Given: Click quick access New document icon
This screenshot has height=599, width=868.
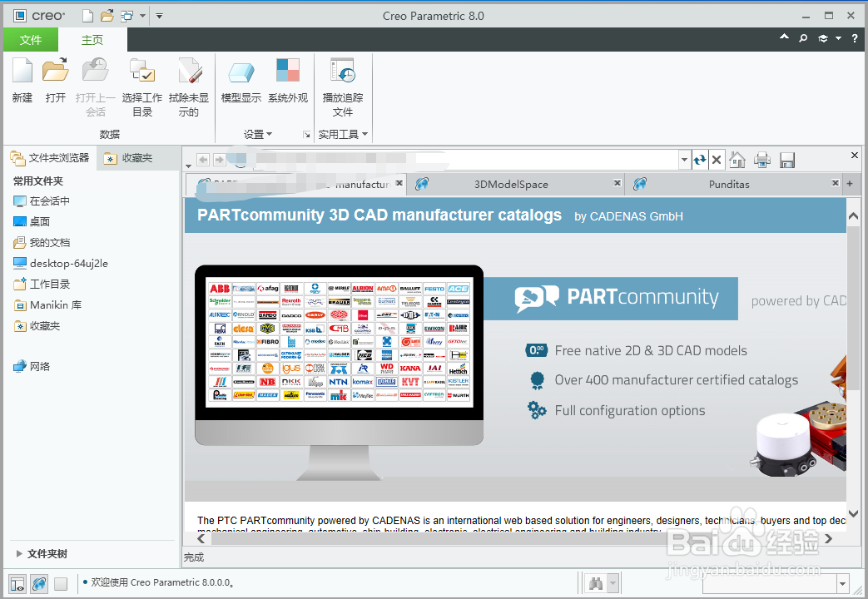Looking at the screenshot, I should 87,16.
